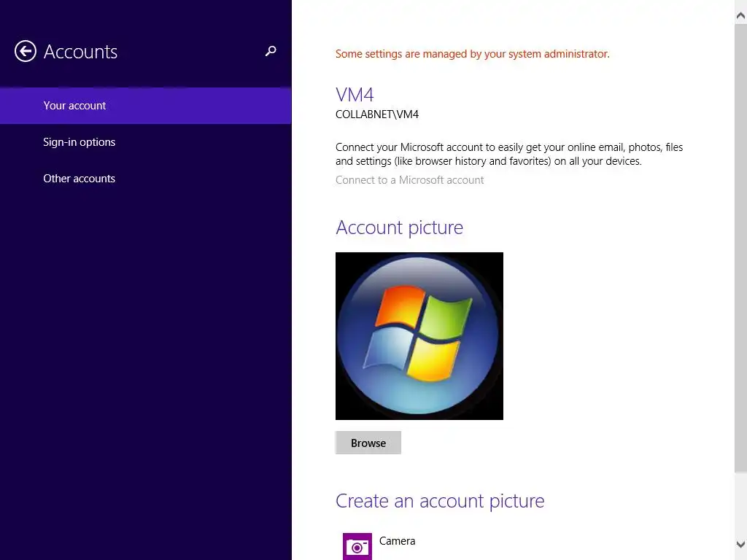Image resolution: width=747 pixels, height=560 pixels.
Task: Click the scrollbar up arrow
Action: click(740, 16)
